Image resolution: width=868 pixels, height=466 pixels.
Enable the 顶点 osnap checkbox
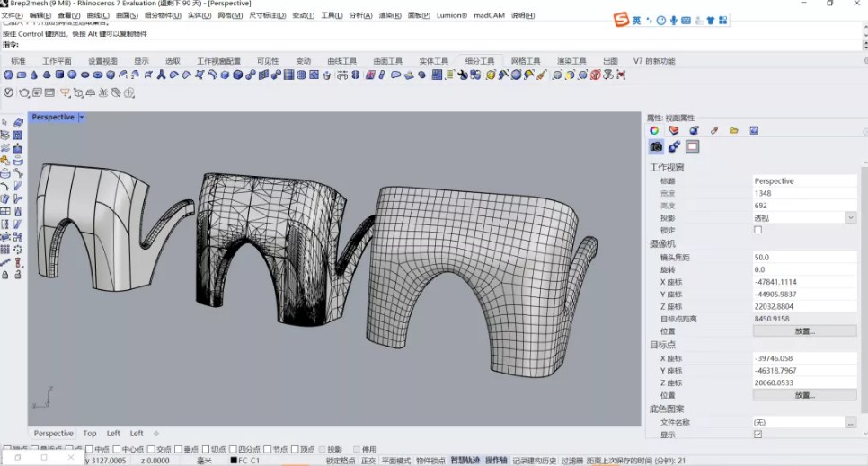coord(295,450)
